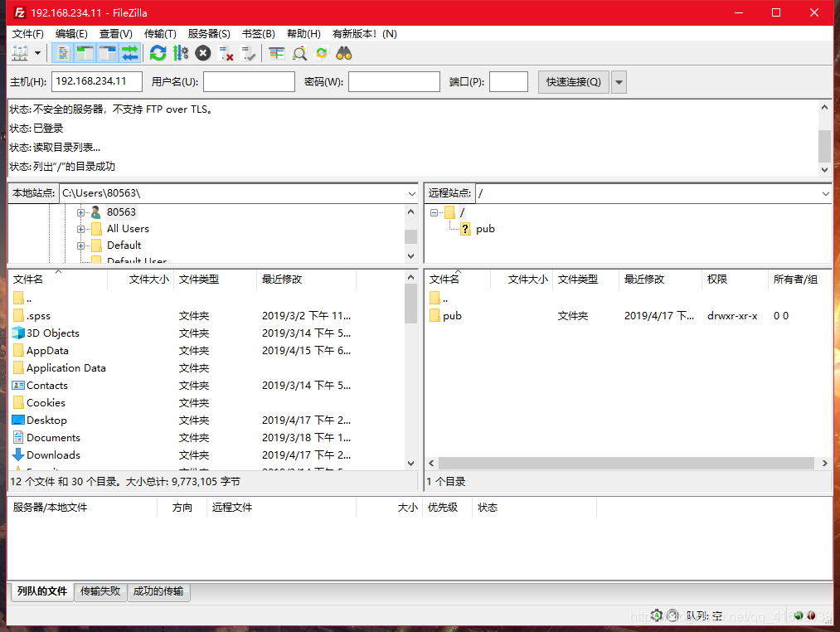Toggle remote directory tree display
Image resolution: width=840 pixels, height=632 pixels.
pyautogui.click(x=108, y=53)
